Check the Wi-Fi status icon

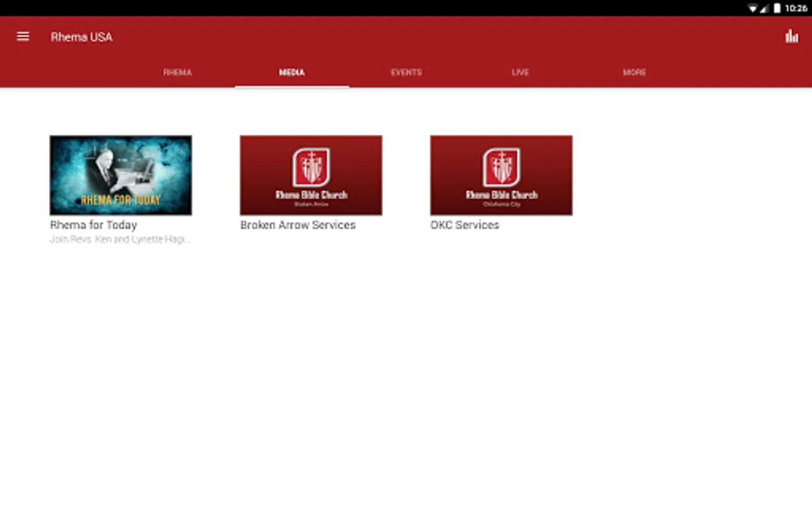(752, 8)
